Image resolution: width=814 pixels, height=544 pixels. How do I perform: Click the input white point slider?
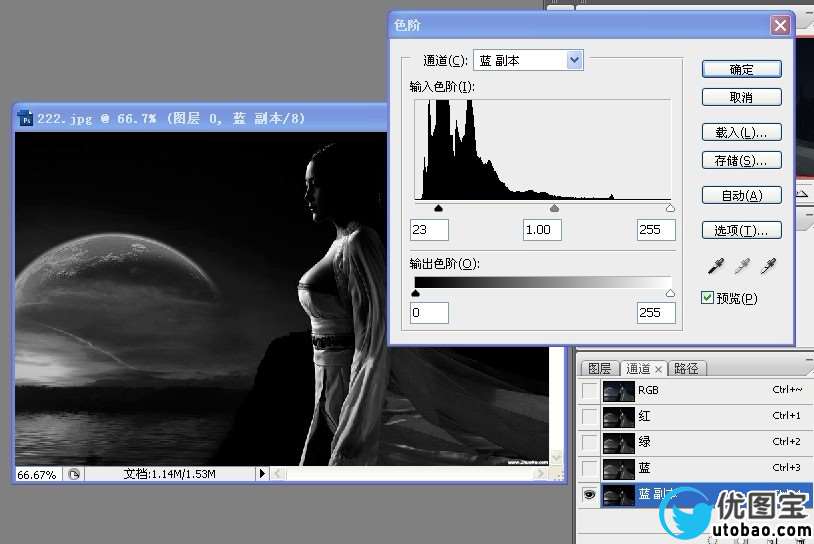[670, 208]
